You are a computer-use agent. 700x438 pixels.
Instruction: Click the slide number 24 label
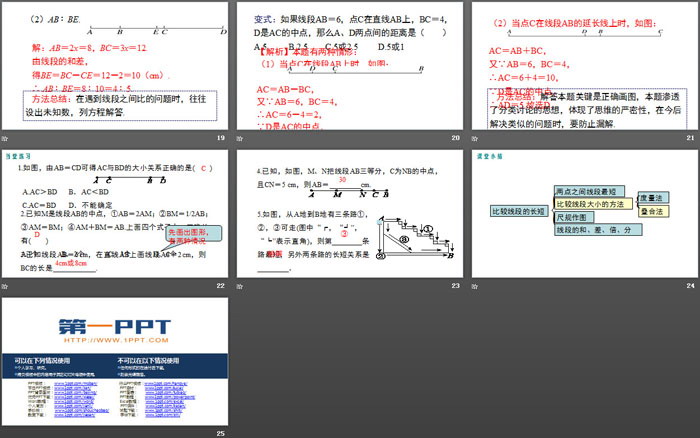coord(690,286)
